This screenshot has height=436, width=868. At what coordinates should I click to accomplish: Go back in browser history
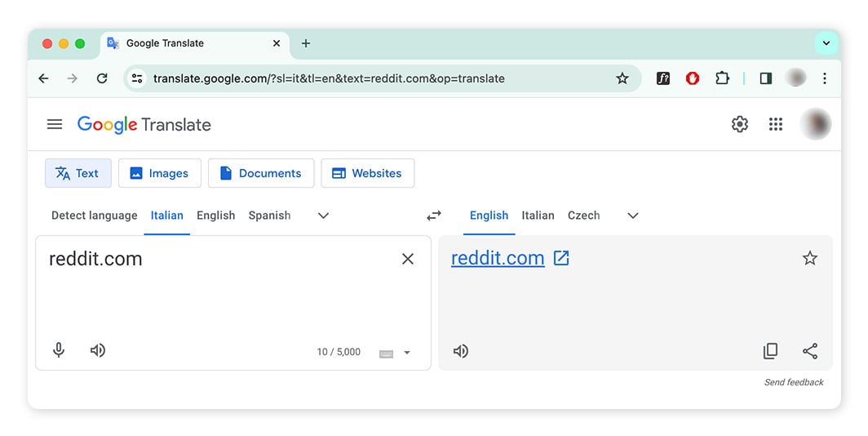43,78
